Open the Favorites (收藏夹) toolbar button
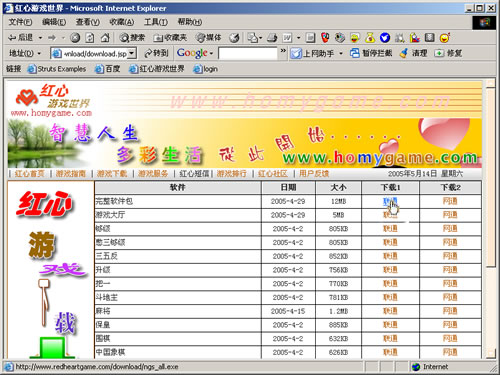The image size is (500, 375). coord(170,38)
